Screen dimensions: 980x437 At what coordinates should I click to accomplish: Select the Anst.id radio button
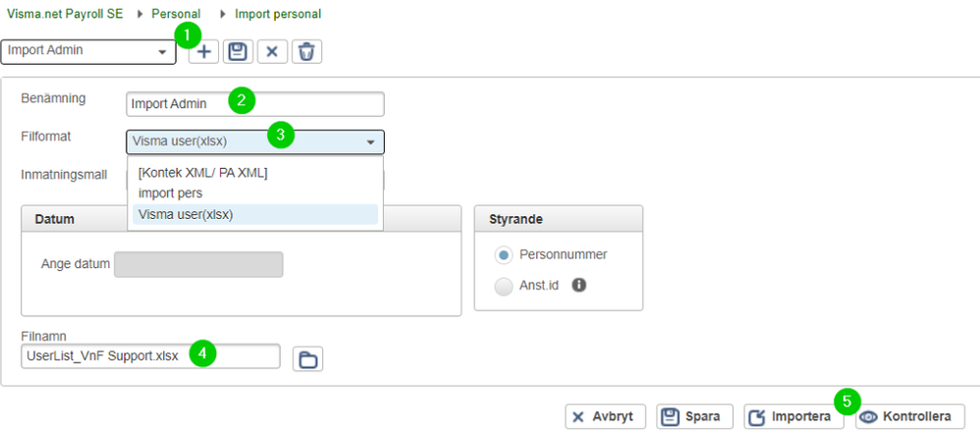click(x=504, y=287)
